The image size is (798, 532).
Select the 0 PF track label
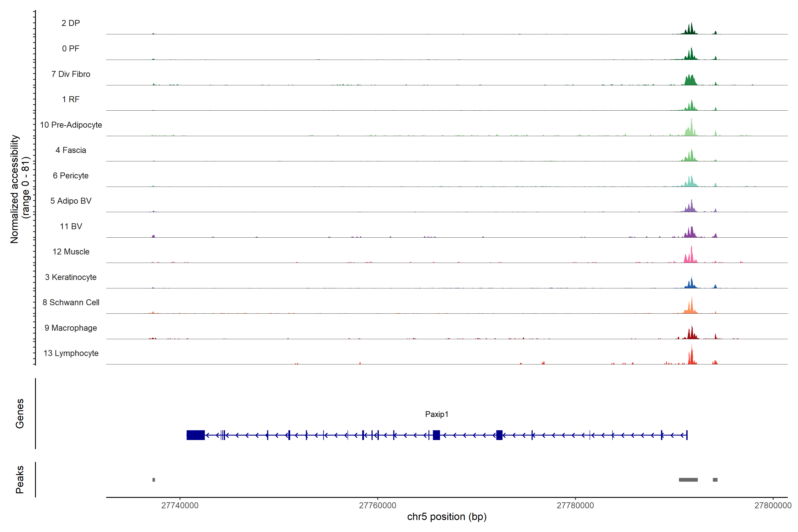[x=70, y=49]
